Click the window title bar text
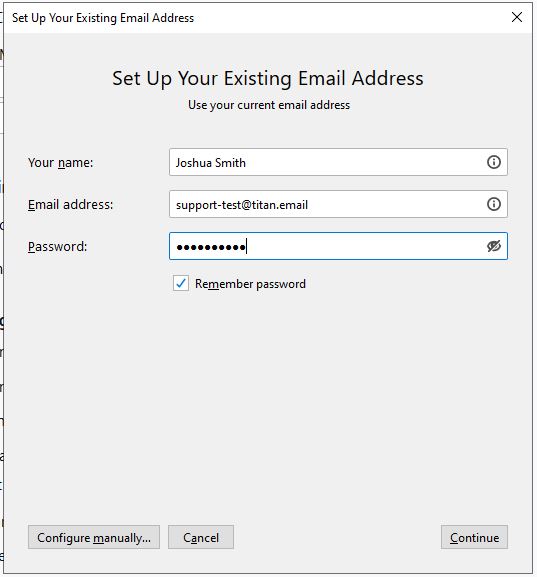 coord(103,18)
